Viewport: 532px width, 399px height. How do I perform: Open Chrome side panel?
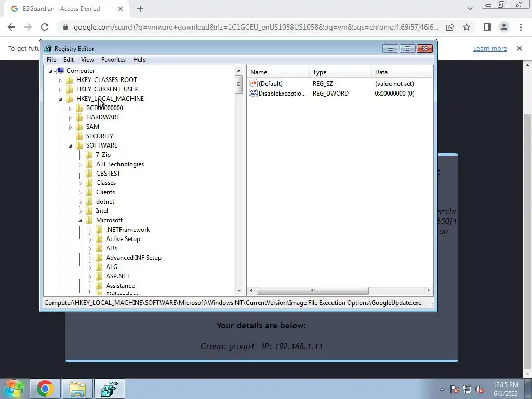pyautogui.click(x=487, y=27)
